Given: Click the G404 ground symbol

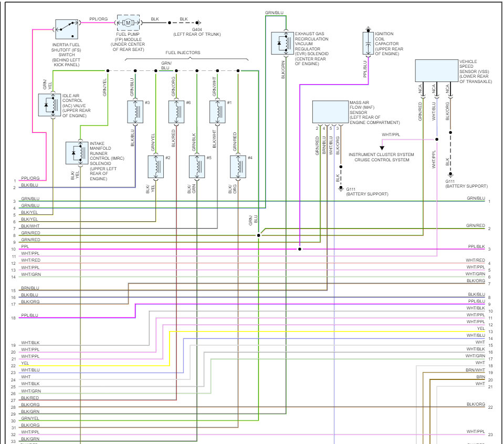Looking at the screenshot, I should 199,23.
